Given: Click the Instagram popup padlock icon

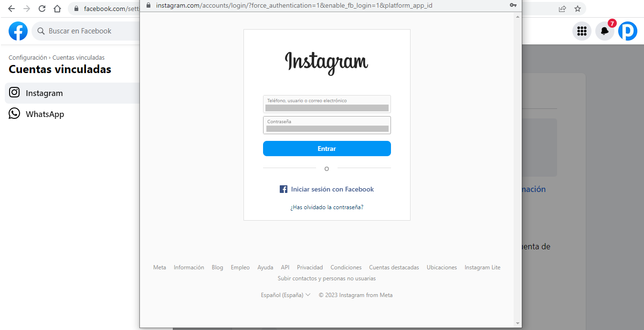Looking at the screenshot, I should 148,5.
